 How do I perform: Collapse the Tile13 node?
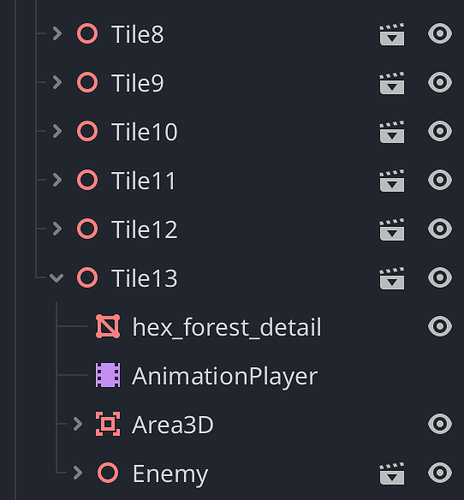56,278
